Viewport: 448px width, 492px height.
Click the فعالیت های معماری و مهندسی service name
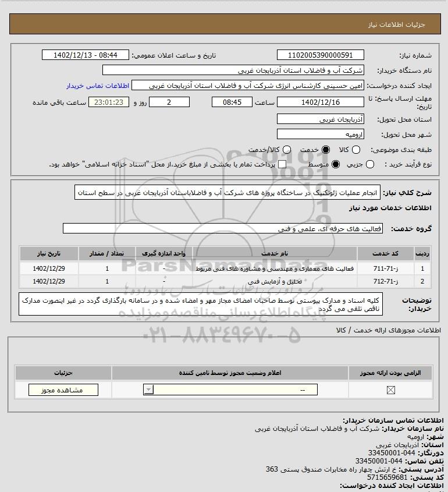click(275, 268)
